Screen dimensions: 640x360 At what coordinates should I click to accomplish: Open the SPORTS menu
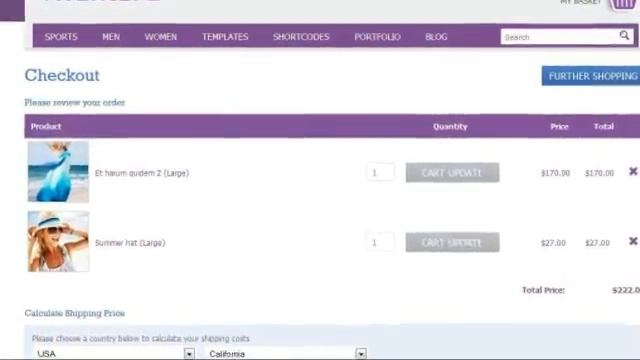click(61, 37)
